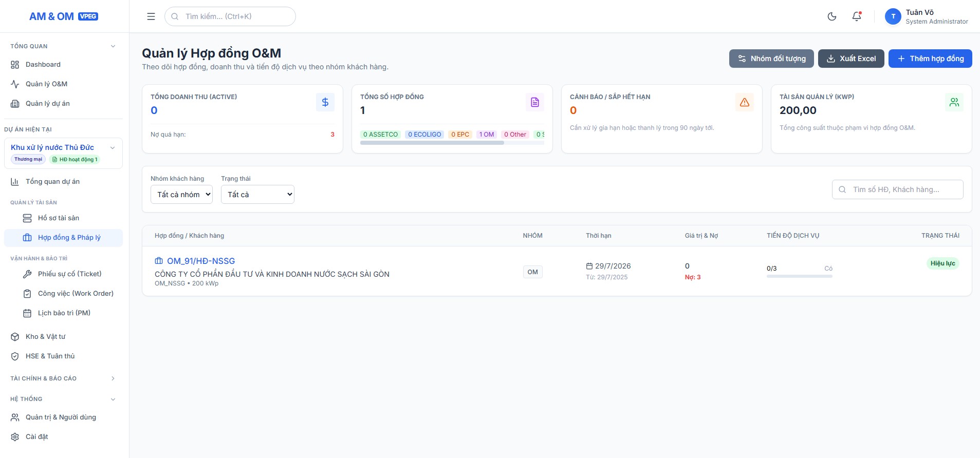Click company name CÔNG TY CỔ PHẦN ĐẦU TƯ
The width and height of the screenshot is (980, 458).
[x=272, y=274]
